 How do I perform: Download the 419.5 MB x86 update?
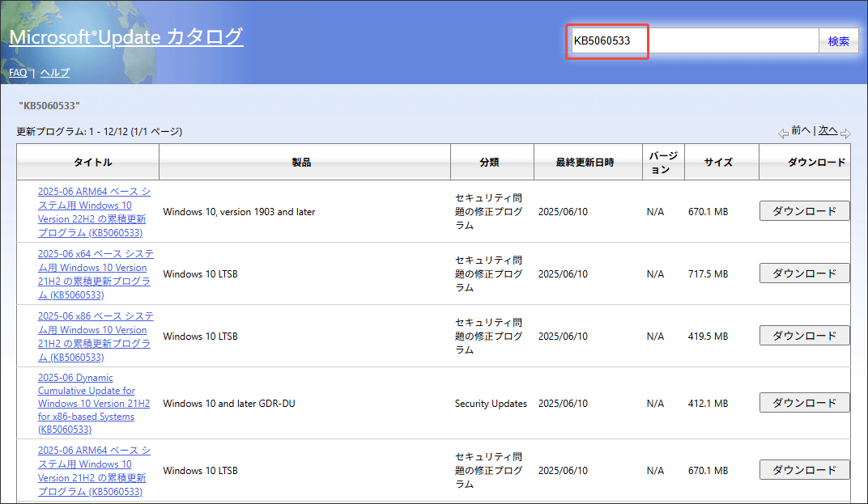pyautogui.click(x=804, y=335)
